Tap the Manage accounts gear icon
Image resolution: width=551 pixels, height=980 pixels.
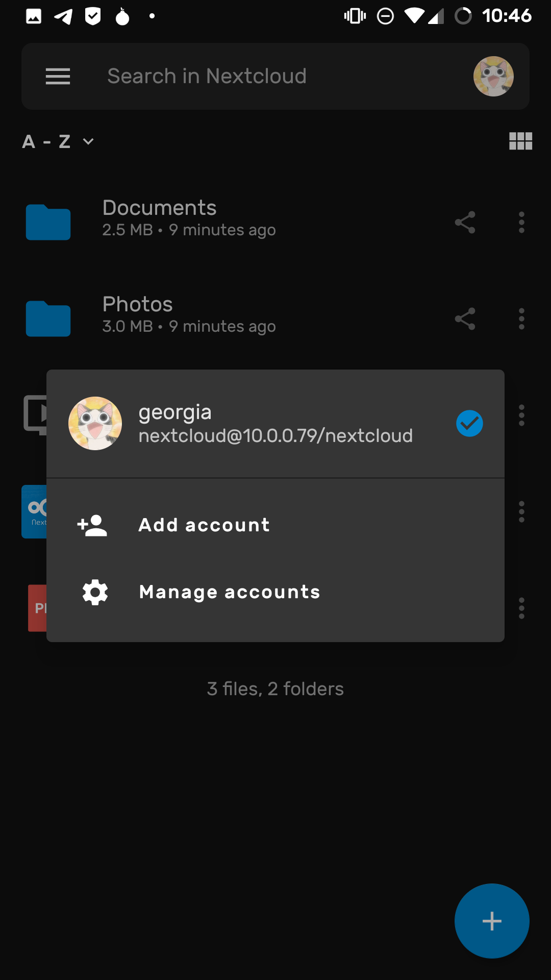click(95, 592)
